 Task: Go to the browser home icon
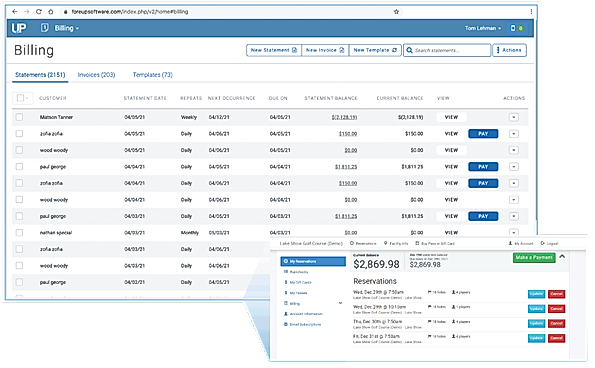tap(50, 12)
